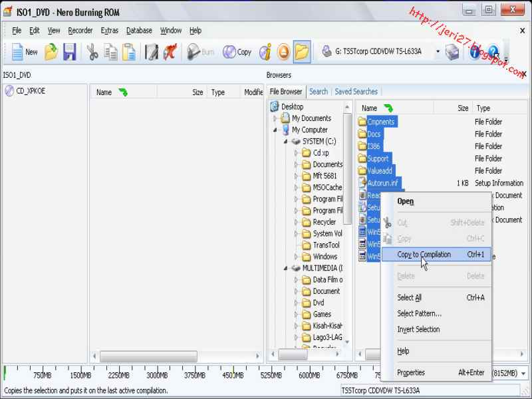Image resolution: width=532 pixels, height=399 pixels.
Task: Eject the disc with orange icon
Action: [x=284, y=52]
